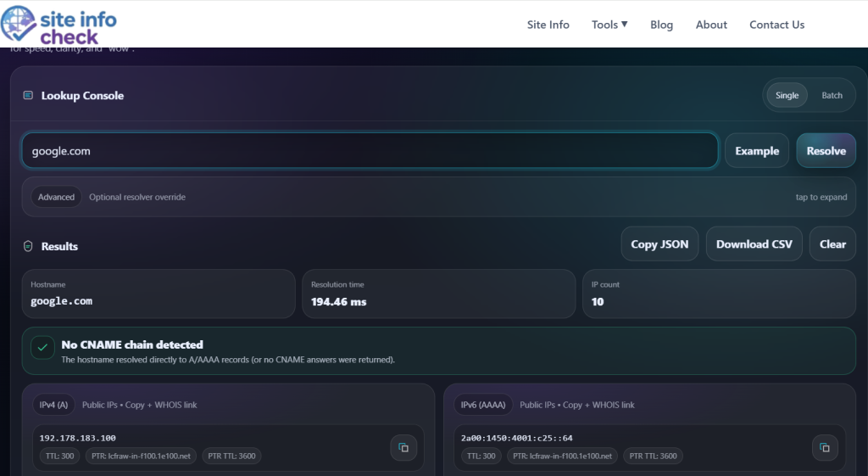Image resolution: width=868 pixels, height=476 pixels.
Task: Open the Blog page
Action: click(661, 25)
